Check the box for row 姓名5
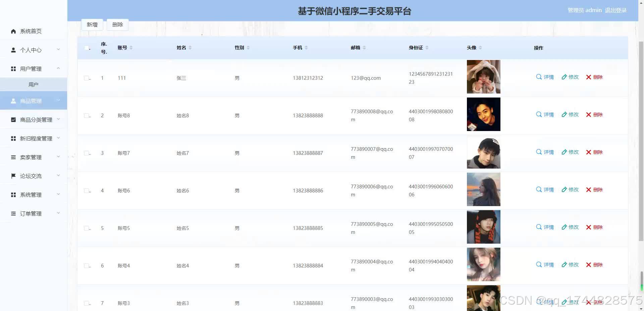This screenshot has height=311, width=644. coord(87,228)
